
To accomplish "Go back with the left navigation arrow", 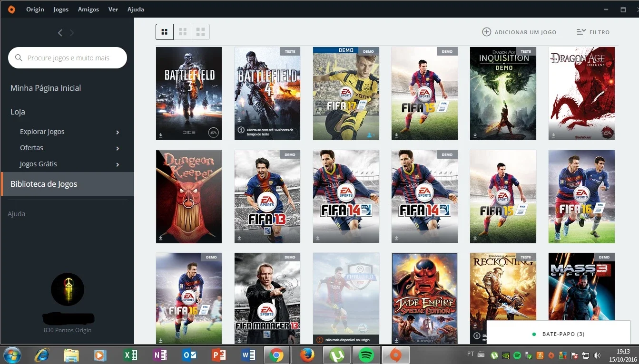I will pos(60,33).
